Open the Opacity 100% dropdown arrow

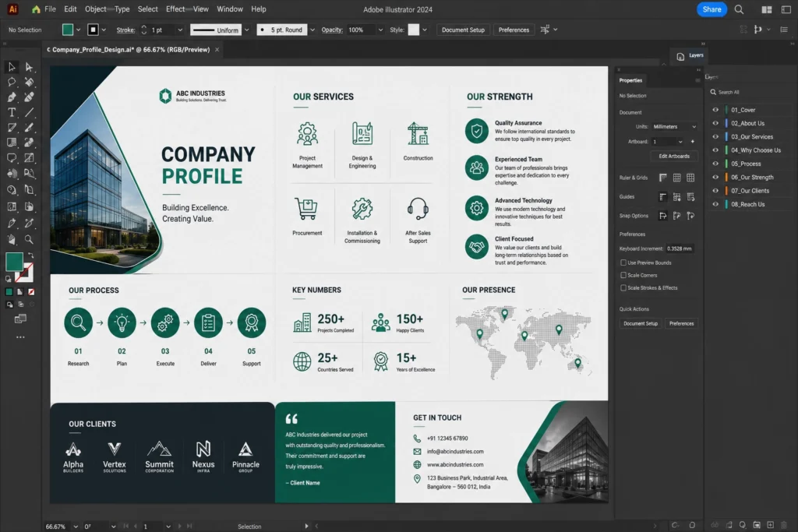point(380,30)
